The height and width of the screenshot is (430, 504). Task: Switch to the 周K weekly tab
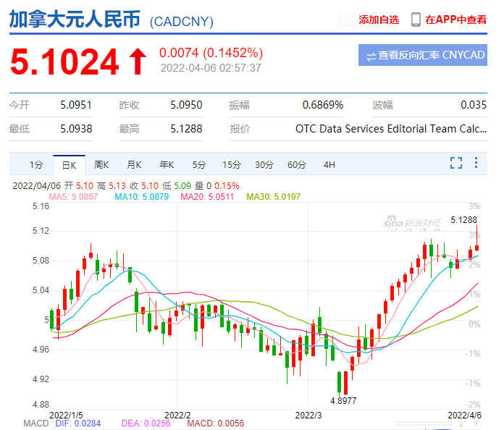click(x=101, y=165)
